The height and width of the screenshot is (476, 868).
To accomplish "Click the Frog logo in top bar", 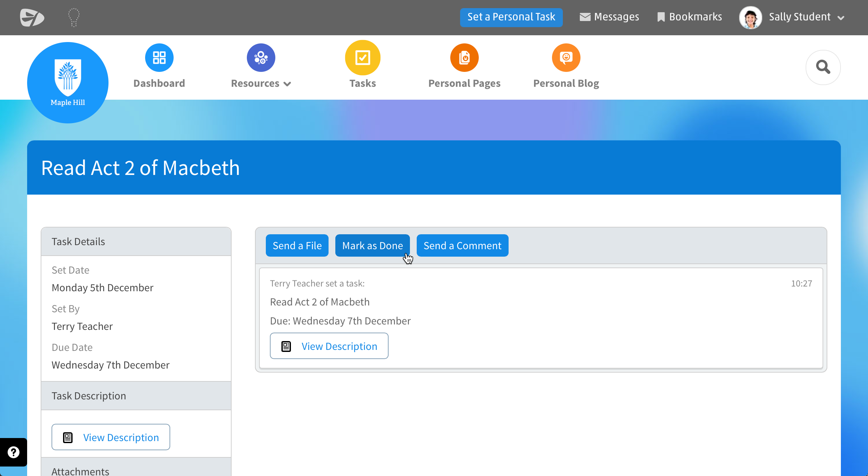I will (x=32, y=17).
